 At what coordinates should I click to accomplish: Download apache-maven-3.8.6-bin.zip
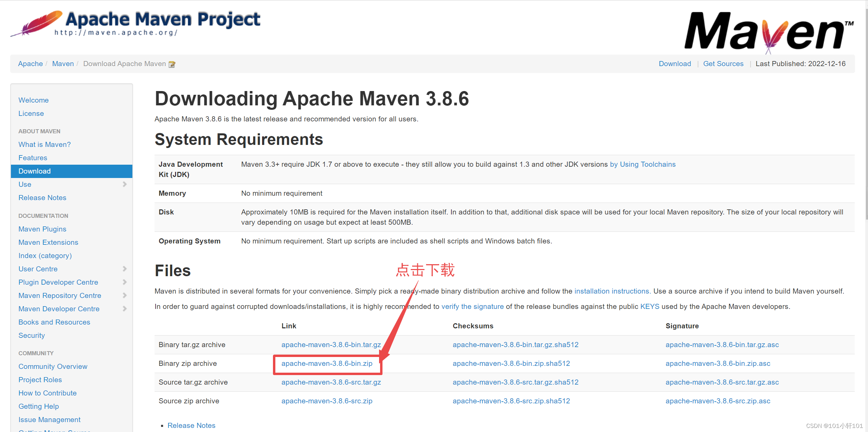[327, 363]
